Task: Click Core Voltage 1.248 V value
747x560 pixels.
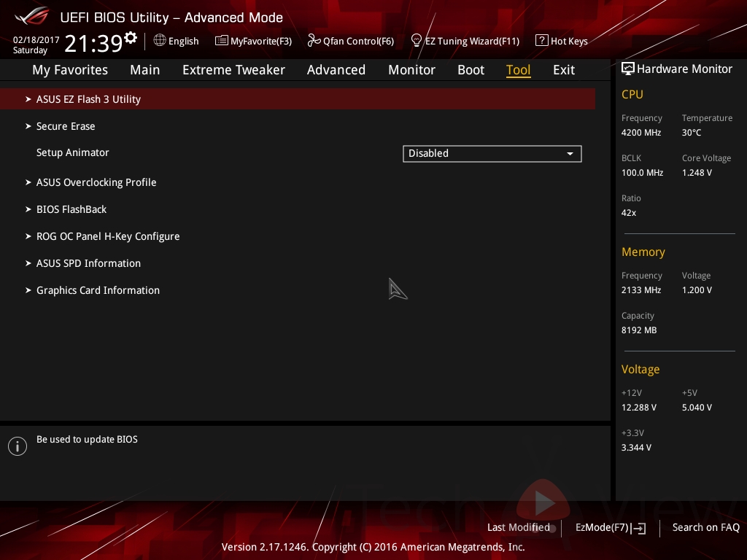Action: click(x=697, y=173)
